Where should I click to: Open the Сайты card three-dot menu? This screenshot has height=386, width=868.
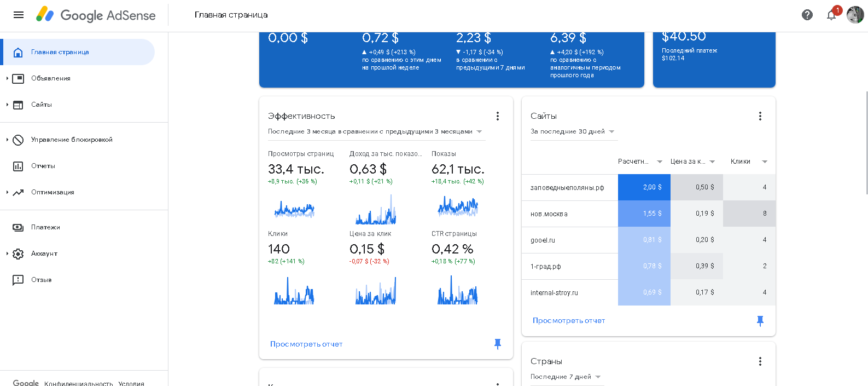point(760,116)
